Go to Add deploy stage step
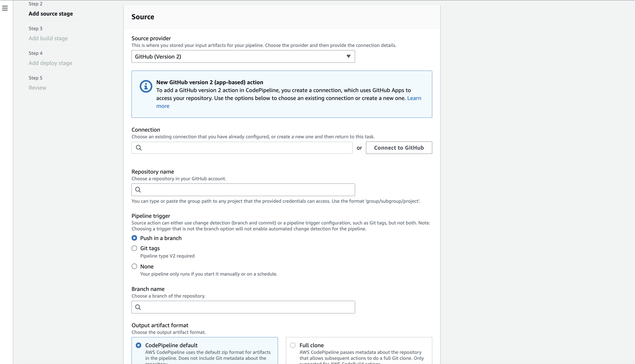Viewport: 635px width, 364px height. [50, 63]
